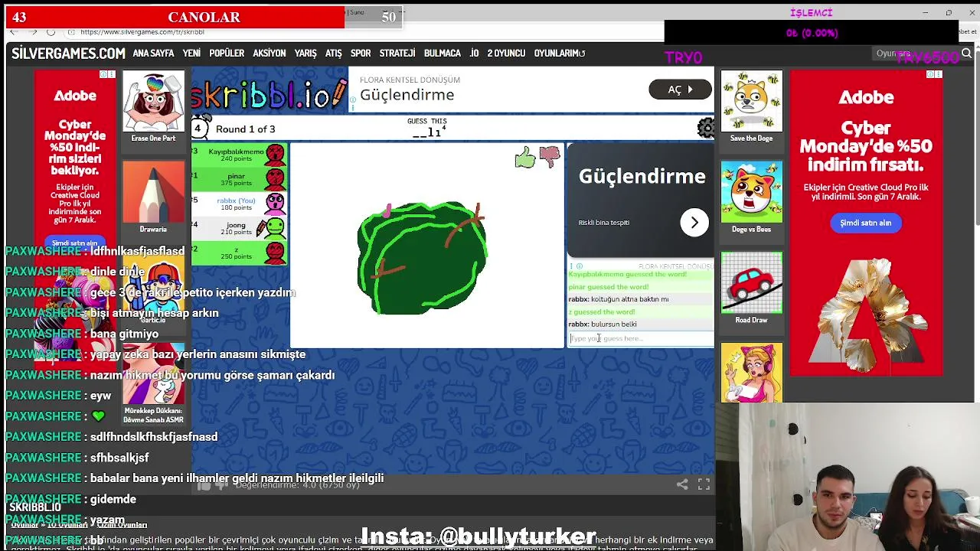Open the .IO menu item
This screenshot has height=551, width=980.
coord(474,54)
